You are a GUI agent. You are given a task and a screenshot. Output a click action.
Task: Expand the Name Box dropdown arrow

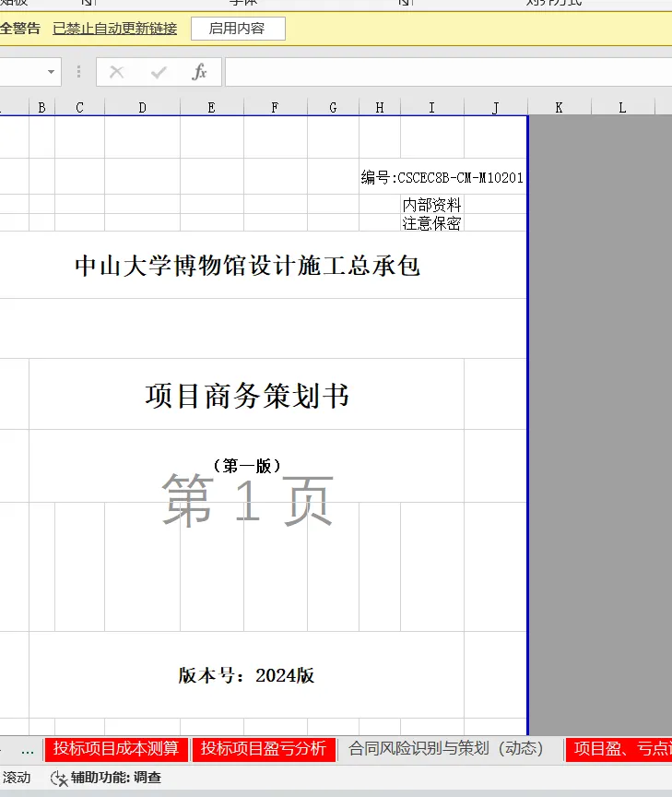point(51,72)
